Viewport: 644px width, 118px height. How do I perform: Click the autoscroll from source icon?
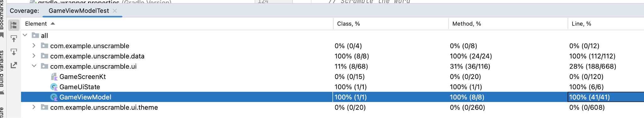click(x=14, y=52)
